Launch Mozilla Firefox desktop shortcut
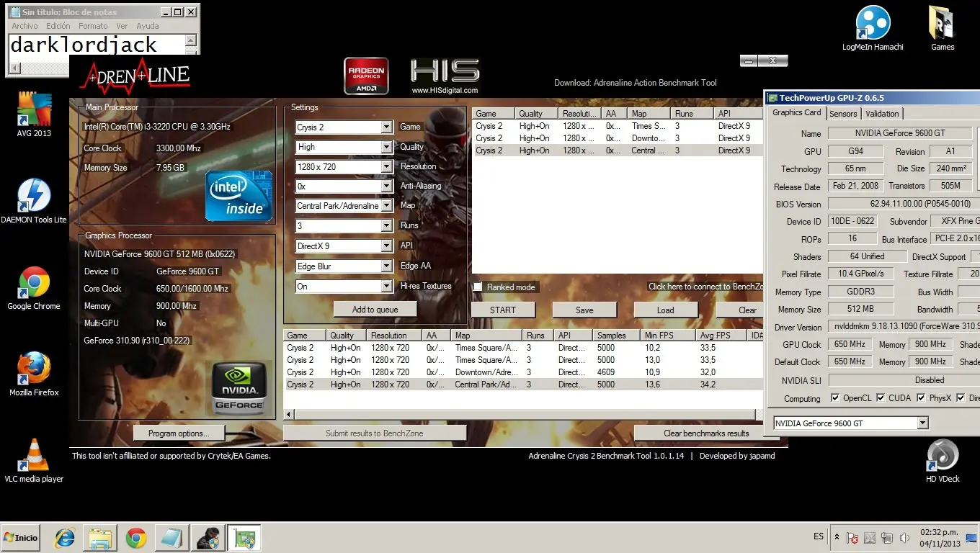Image resolution: width=980 pixels, height=553 pixels. (34, 374)
